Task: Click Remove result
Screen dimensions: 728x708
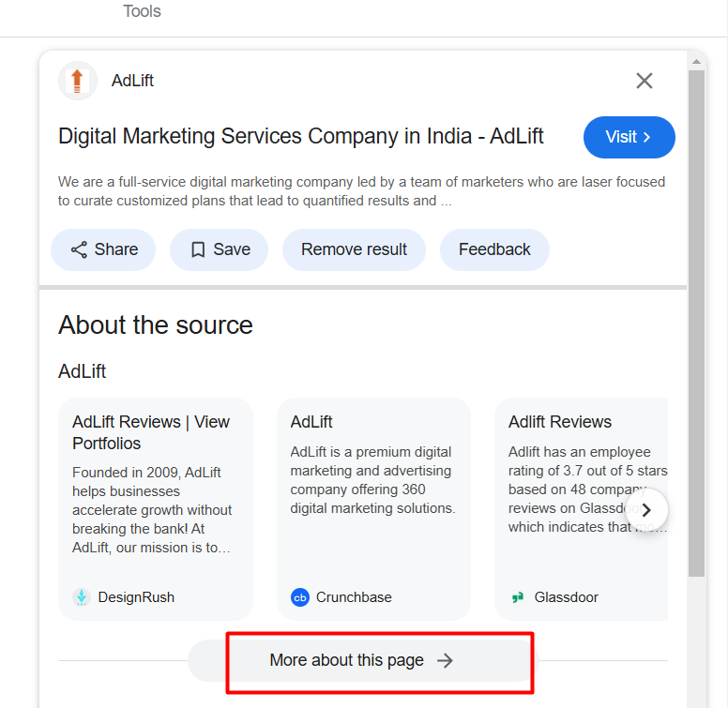Action: click(354, 249)
